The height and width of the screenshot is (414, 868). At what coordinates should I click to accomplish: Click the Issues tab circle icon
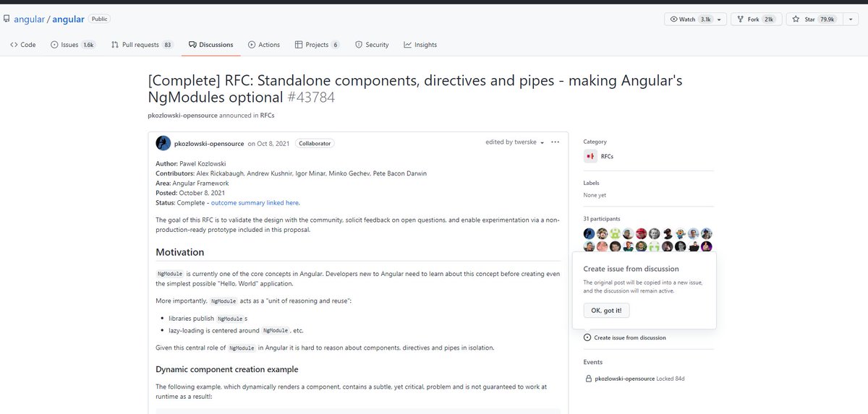[54, 45]
